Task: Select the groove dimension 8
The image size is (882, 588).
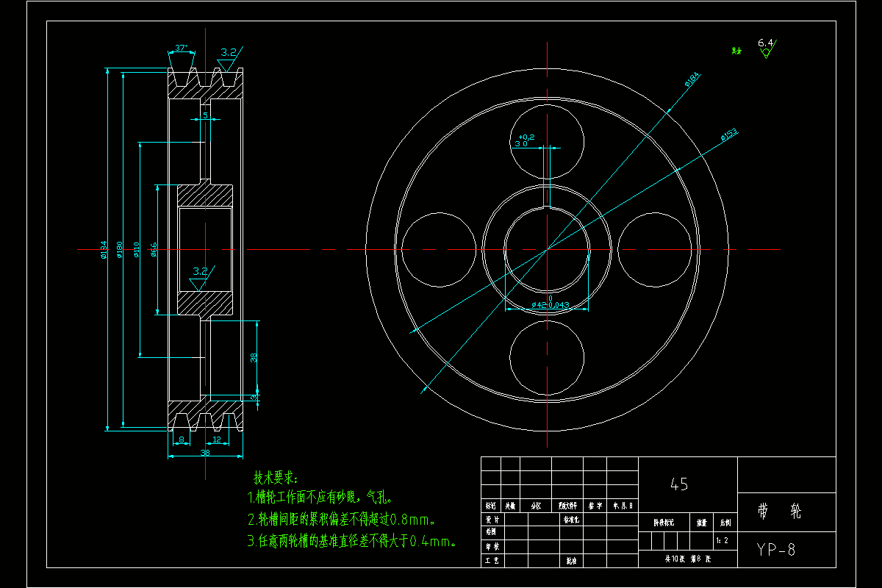Action: point(181,440)
